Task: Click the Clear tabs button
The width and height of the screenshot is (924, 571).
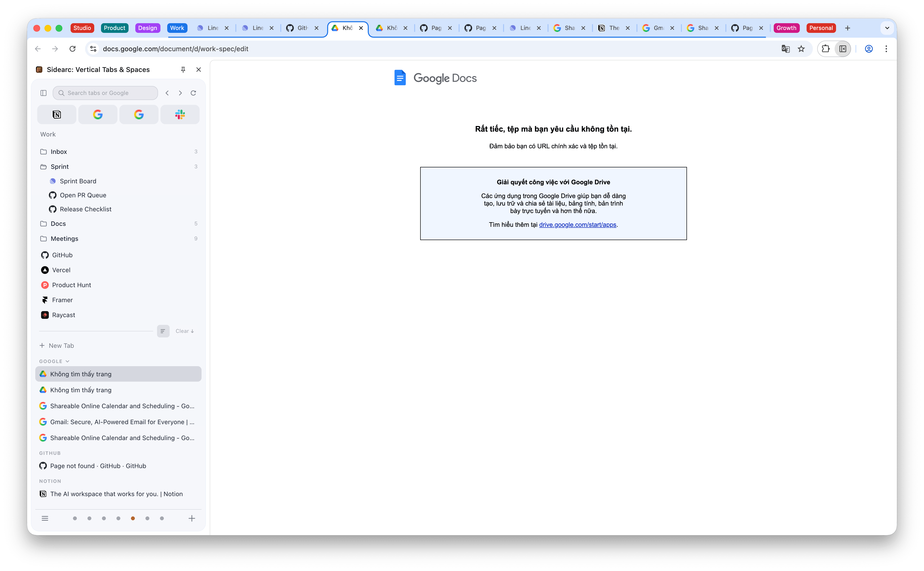Action: (184, 331)
